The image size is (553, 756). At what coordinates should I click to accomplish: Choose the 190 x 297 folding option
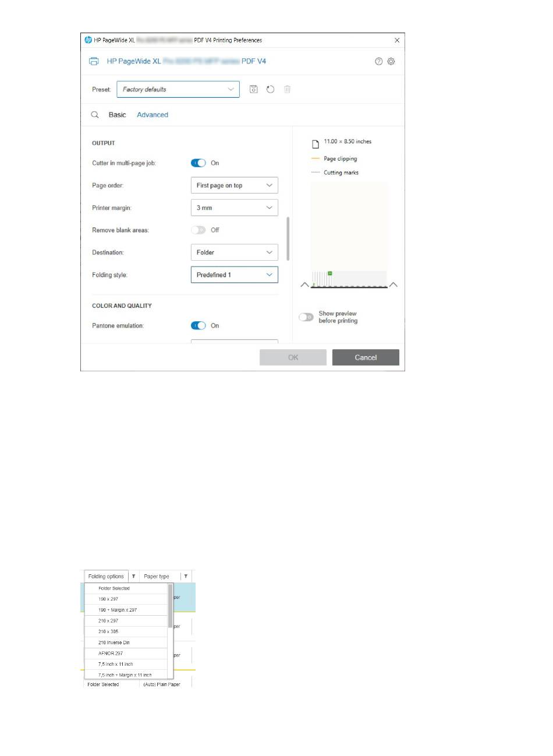coord(126,599)
